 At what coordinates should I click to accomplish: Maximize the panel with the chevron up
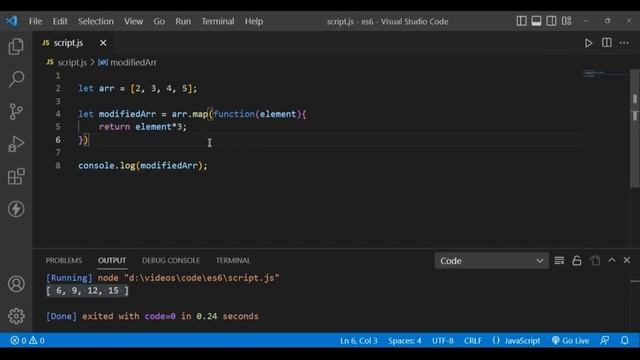(612, 260)
